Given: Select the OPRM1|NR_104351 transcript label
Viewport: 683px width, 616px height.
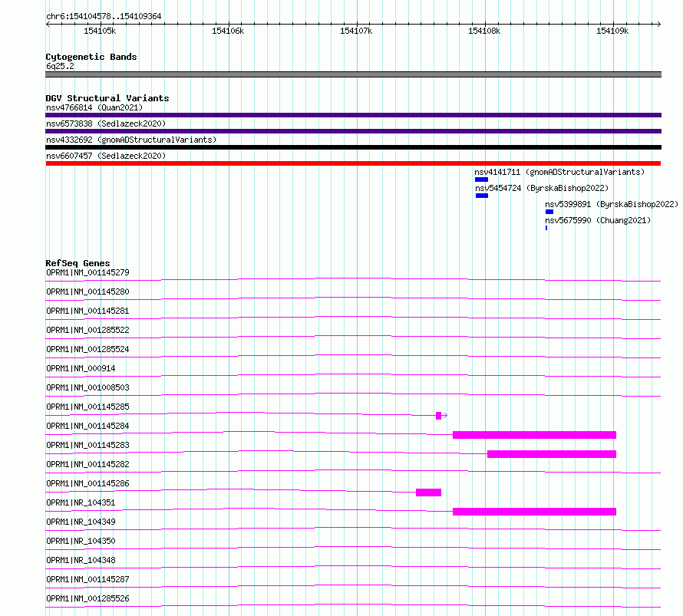Looking at the screenshot, I should click(81, 502).
